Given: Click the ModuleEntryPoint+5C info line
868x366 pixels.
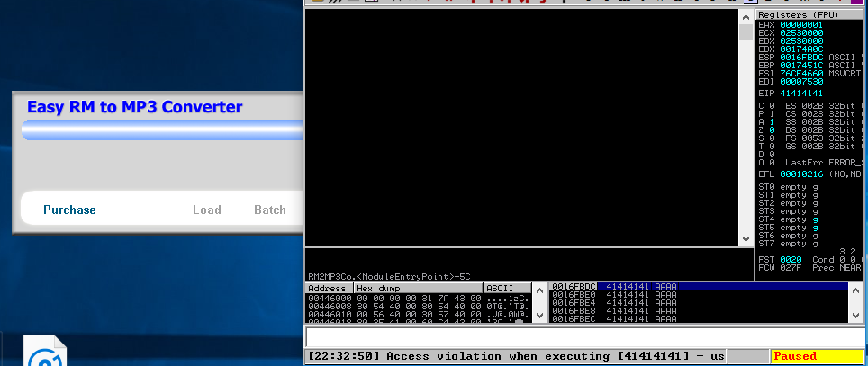Looking at the screenshot, I should 389,276.
